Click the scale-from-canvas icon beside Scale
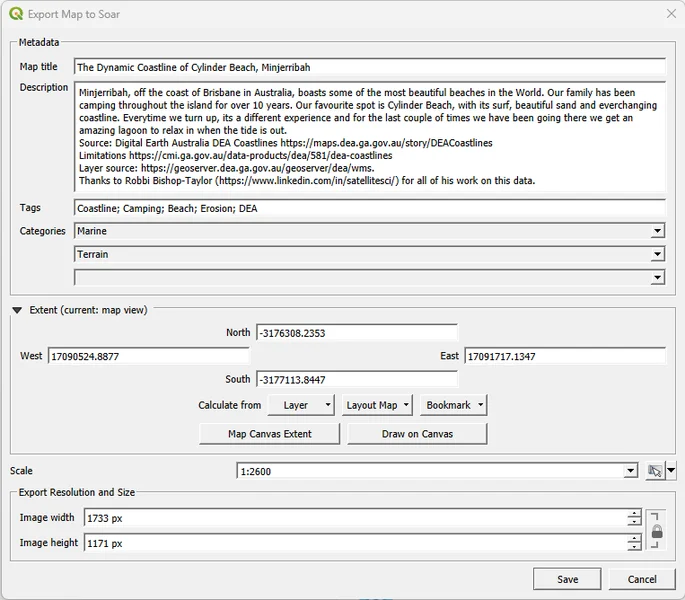The width and height of the screenshot is (685, 600). 655,471
